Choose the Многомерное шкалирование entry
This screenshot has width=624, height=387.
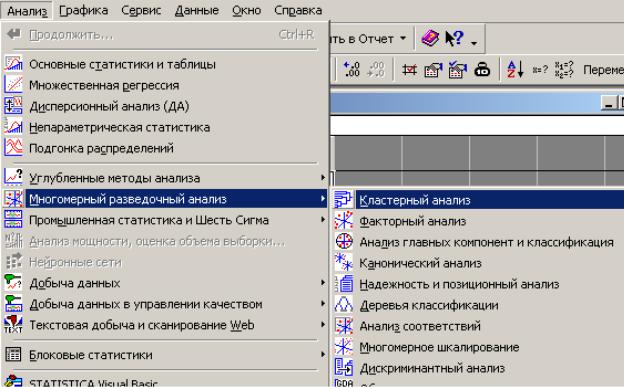[478, 347]
